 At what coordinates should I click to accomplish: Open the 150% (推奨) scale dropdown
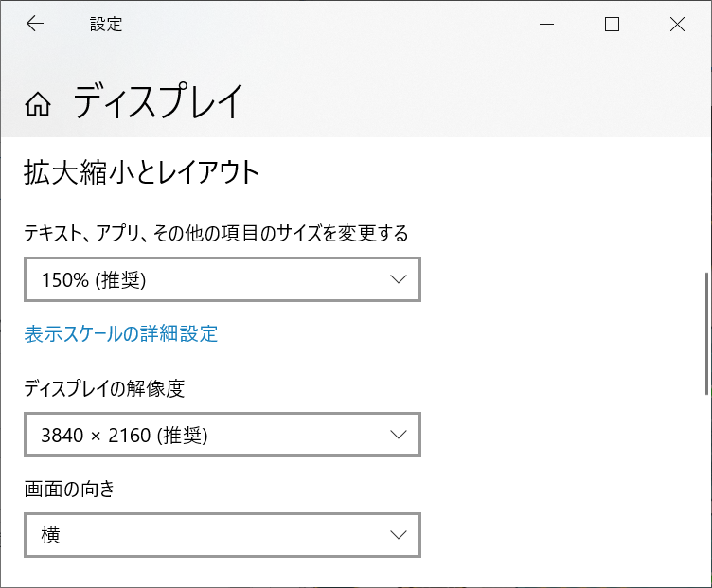[222, 279]
